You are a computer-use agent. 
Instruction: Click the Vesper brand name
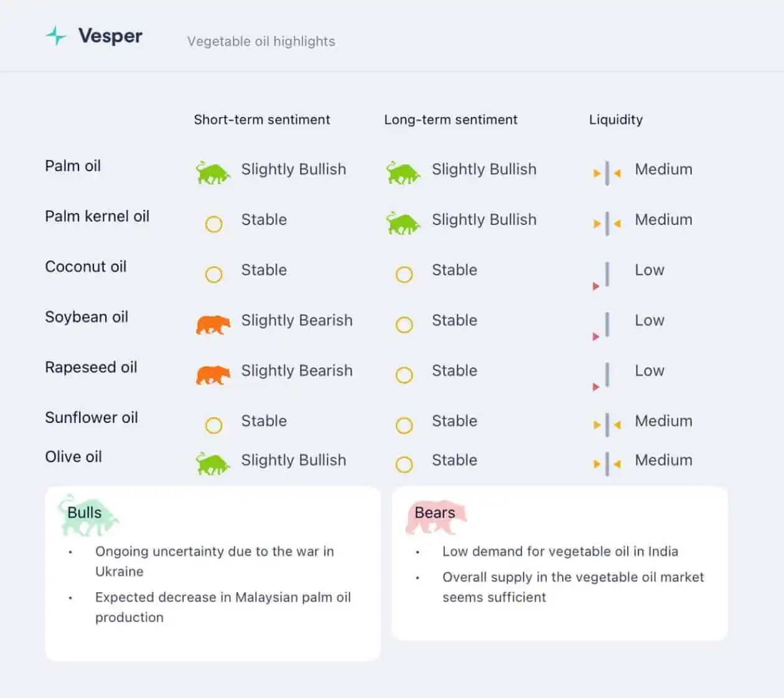pyautogui.click(x=110, y=35)
